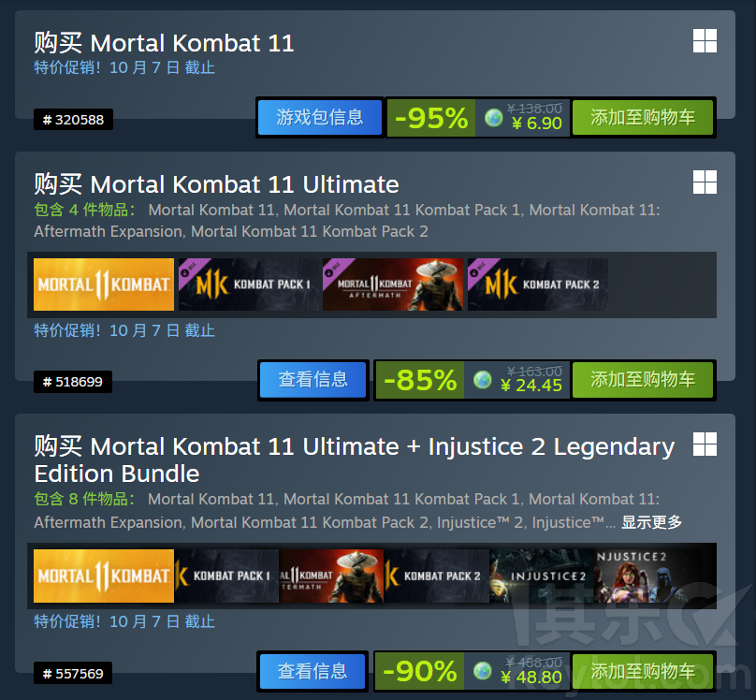Open the Aftermath thumbnail in Ultimate package
Viewport: 756px width, 700px height.
pos(393,284)
